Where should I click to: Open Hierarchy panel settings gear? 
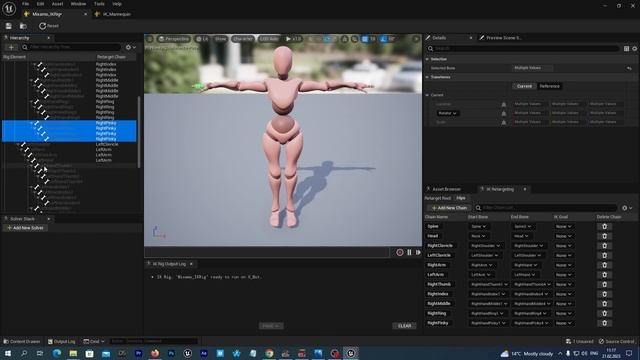coord(130,47)
